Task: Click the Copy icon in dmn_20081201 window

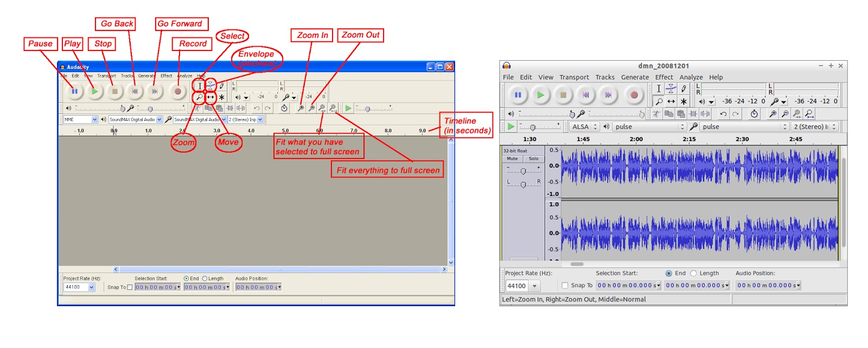Action: pyautogui.click(x=669, y=114)
